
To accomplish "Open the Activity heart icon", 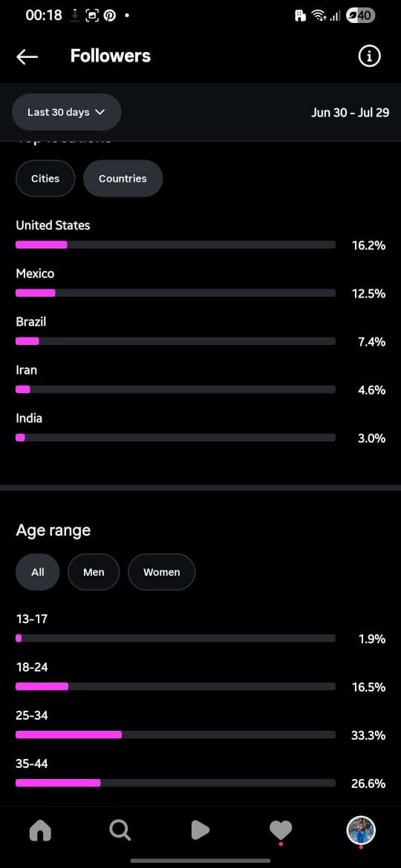I will [x=280, y=830].
